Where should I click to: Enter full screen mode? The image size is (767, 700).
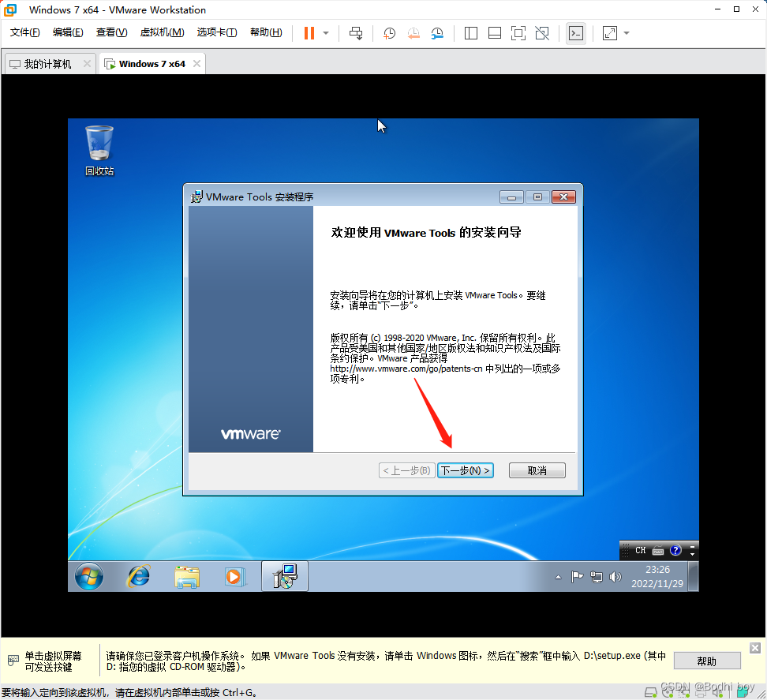(518, 33)
